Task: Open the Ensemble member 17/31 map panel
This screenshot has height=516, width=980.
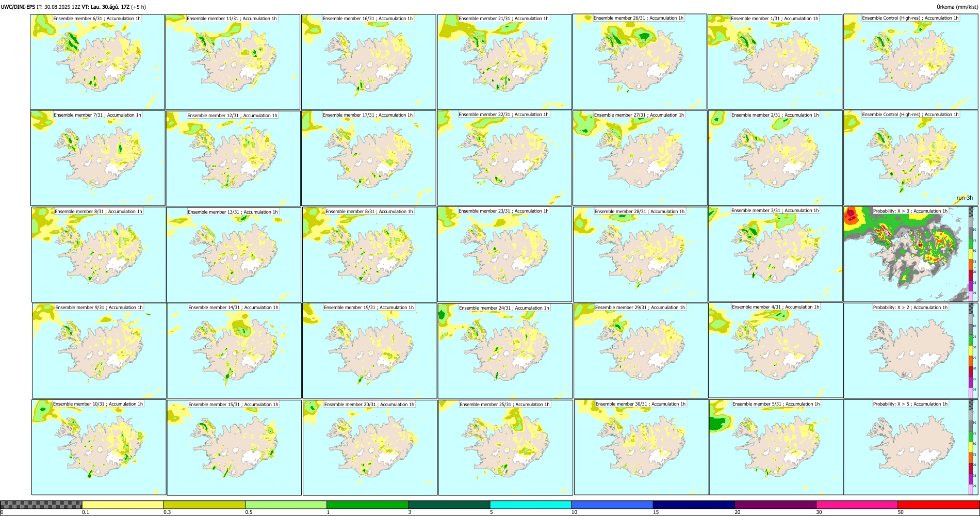Action: coord(369,158)
